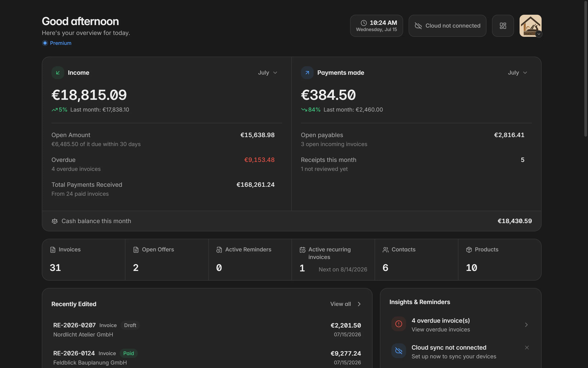
Task: Click the Overdue amount €9,153.48
Action: pyautogui.click(x=259, y=160)
